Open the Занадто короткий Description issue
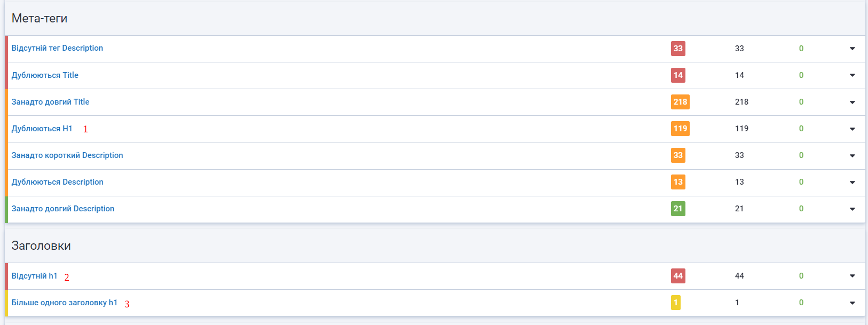 pyautogui.click(x=67, y=155)
